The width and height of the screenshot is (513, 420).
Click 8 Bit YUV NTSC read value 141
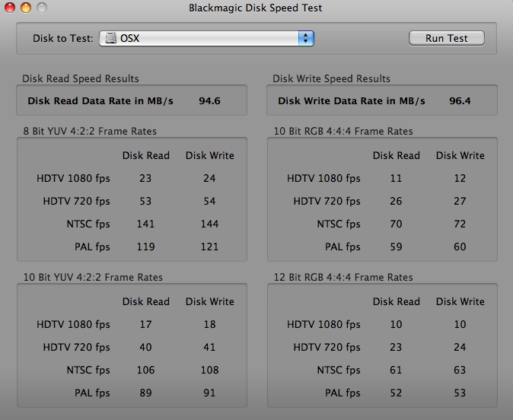(145, 224)
